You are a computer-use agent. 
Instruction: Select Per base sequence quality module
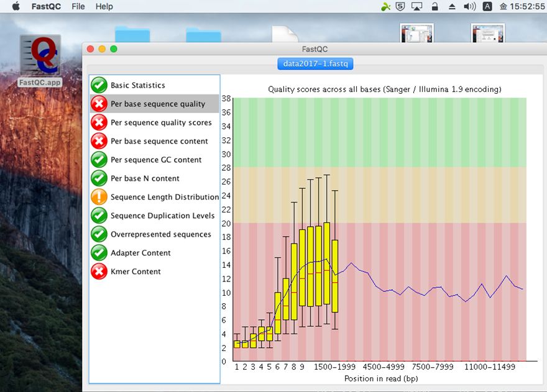(x=155, y=104)
